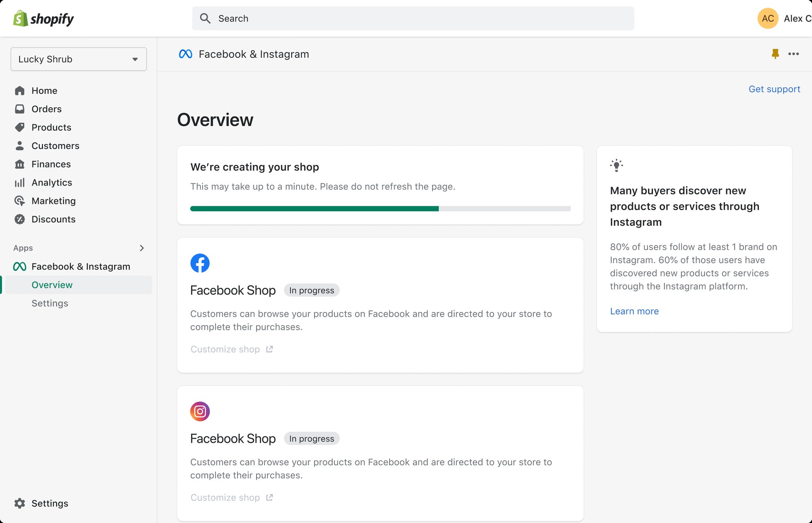
Task: Click the Learn more link
Action: click(x=635, y=311)
